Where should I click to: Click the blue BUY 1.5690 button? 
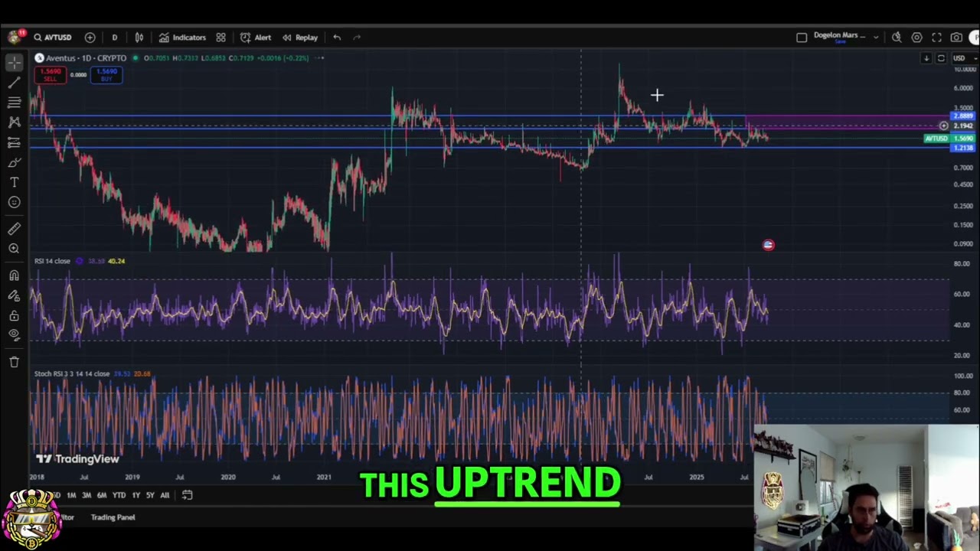(x=106, y=75)
